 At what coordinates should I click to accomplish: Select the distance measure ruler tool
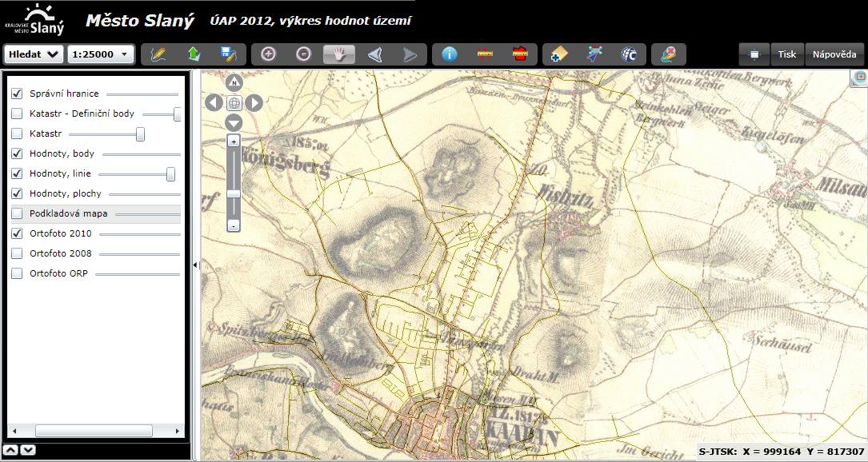(x=485, y=54)
